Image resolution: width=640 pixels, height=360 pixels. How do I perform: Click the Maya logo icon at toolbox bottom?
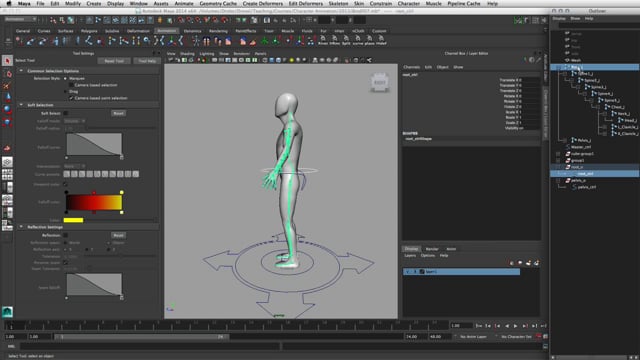7,311
